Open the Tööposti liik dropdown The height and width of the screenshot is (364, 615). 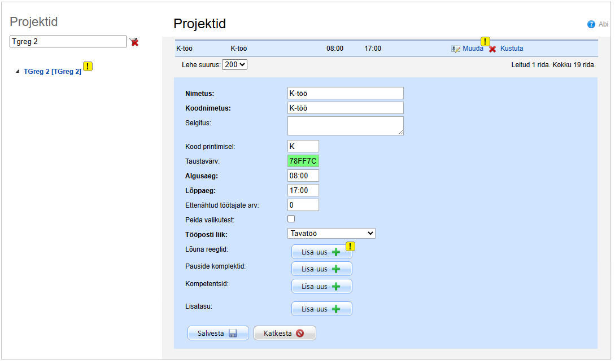[x=331, y=233]
